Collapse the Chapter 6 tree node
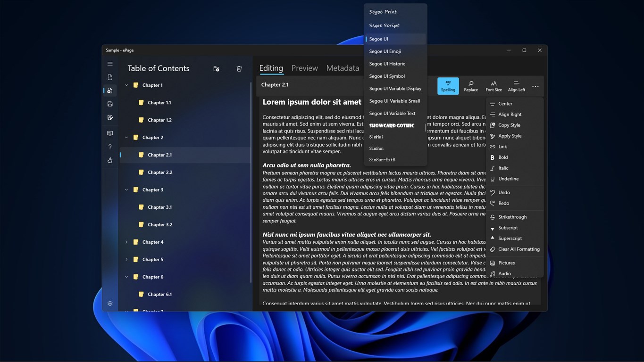 (x=126, y=277)
